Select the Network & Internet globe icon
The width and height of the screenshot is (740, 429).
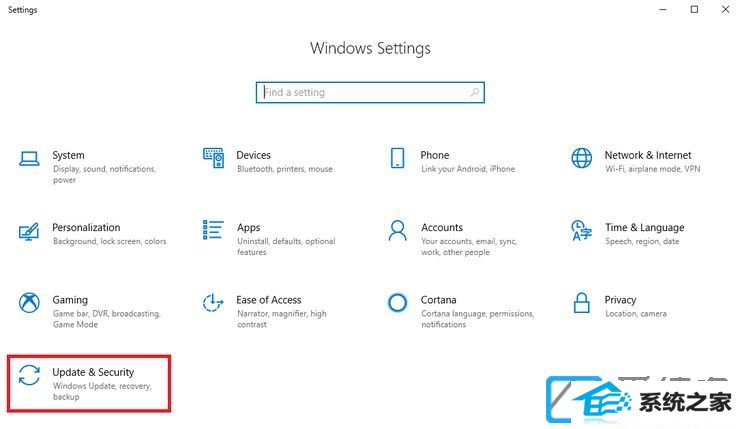click(581, 158)
